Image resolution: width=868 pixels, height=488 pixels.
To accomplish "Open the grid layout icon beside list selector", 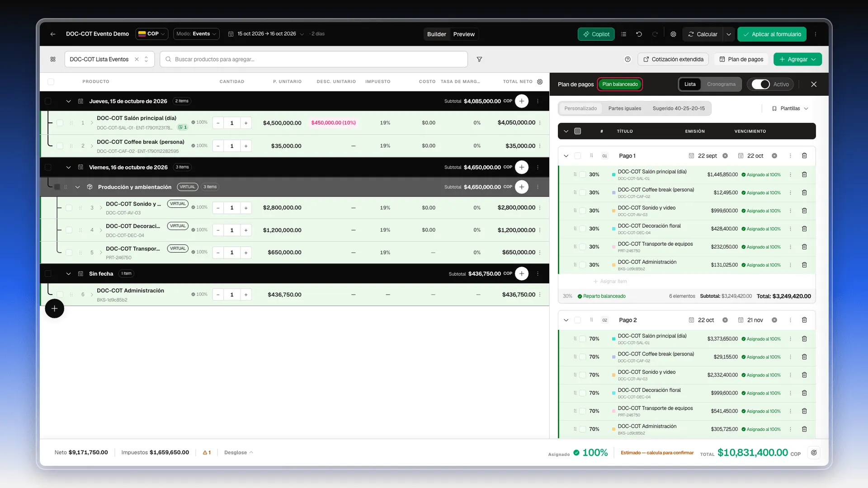I will tap(53, 59).
